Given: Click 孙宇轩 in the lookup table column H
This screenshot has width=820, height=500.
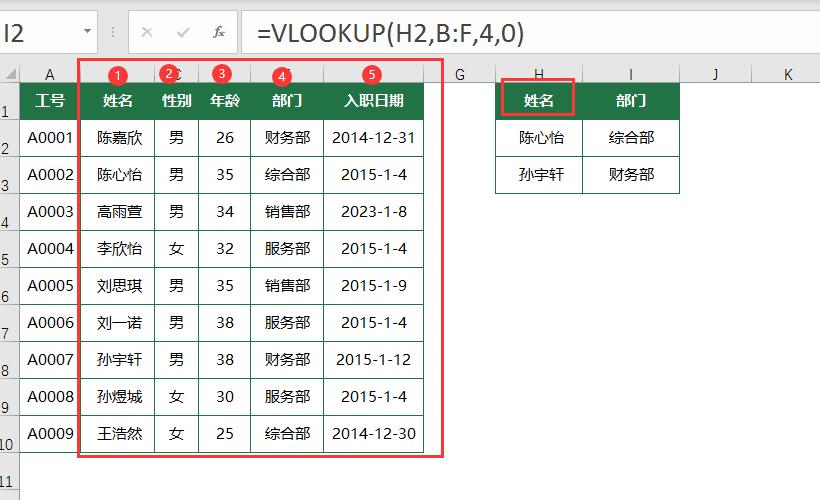Looking at the screenshot, I should tap(539, 175).
